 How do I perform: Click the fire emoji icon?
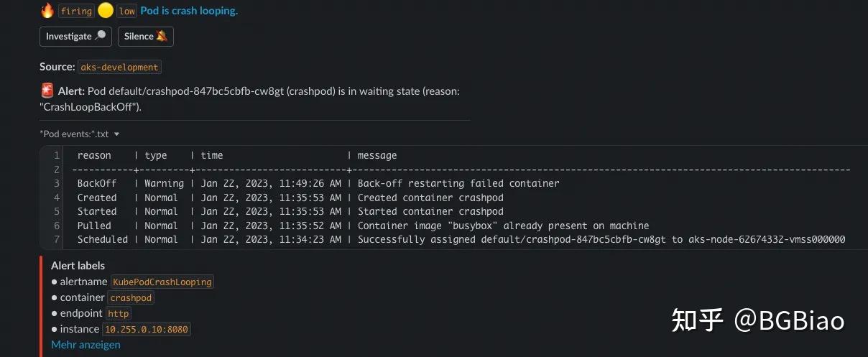pos(47,11)
